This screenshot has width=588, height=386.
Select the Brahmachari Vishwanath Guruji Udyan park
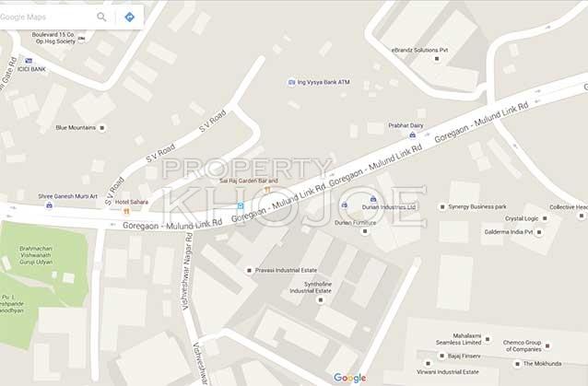pyautogui.click(x=36, y=255)
